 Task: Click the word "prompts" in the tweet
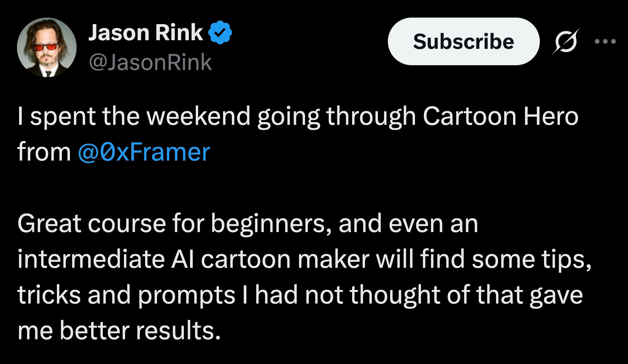point(186,295)
